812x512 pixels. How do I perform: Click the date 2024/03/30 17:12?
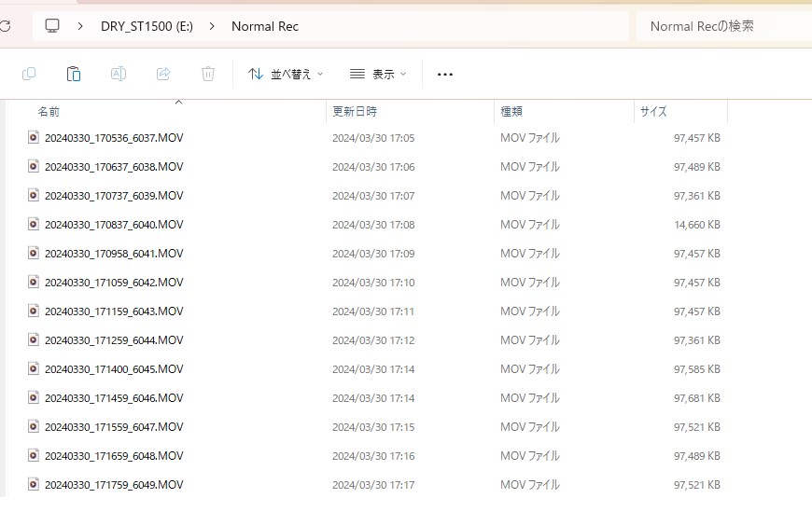point(373,340)
